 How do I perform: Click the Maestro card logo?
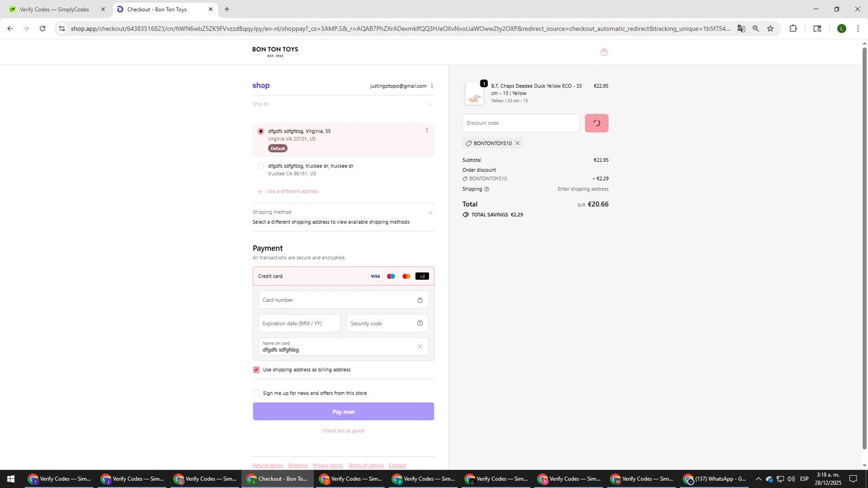click(391, 276)
